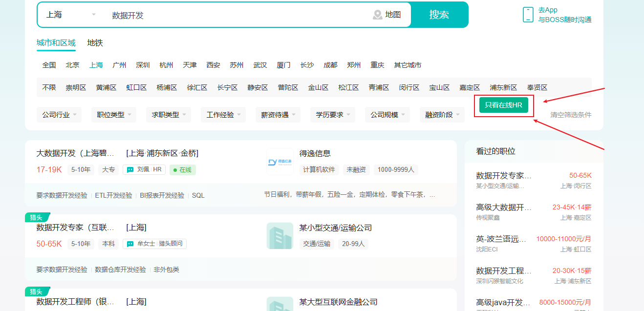Select 其它城市 option
The image size is (644, 311).
tap(408, 65)
